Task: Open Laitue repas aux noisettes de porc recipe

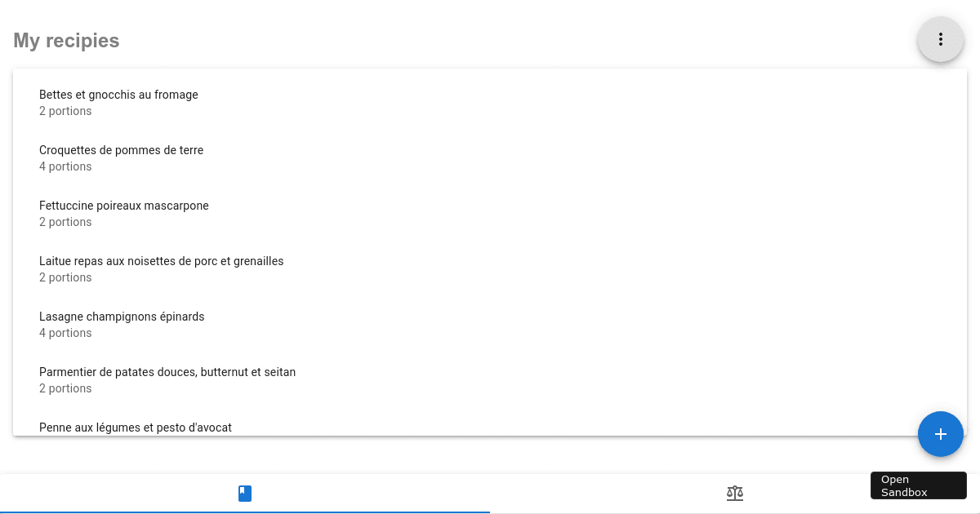Action: (162, 261)
